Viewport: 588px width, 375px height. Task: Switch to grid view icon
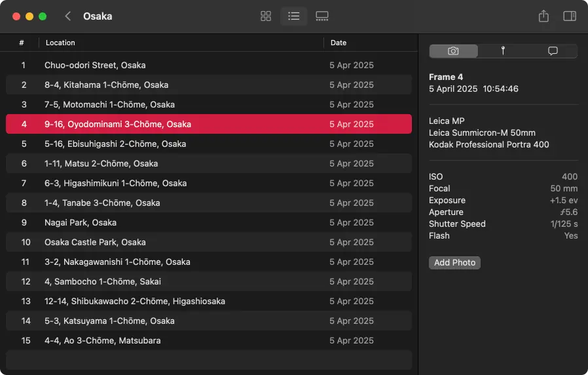(266, 16)
